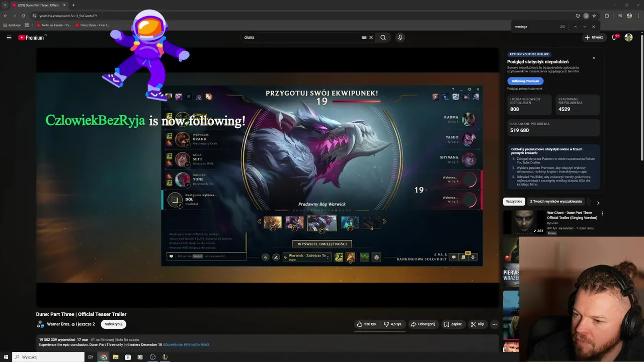
Task: Select the Wszystkie filter chip
Action: tap(514, 202)
